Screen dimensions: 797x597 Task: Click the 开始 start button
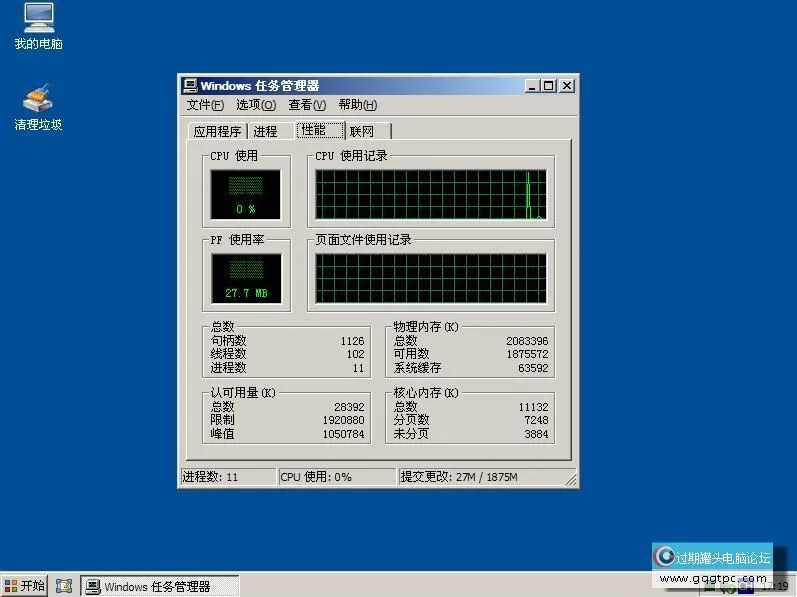tap(24, 586)
